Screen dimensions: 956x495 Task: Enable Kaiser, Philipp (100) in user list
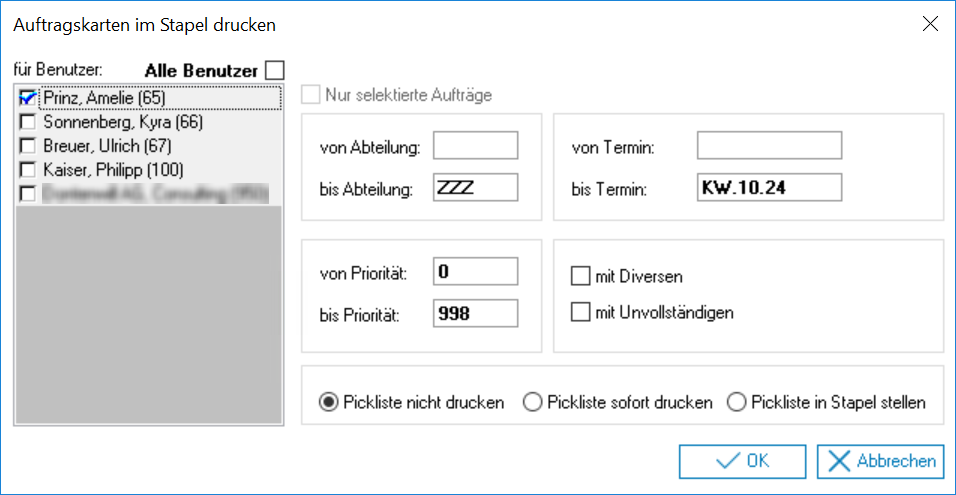point(28,170)
